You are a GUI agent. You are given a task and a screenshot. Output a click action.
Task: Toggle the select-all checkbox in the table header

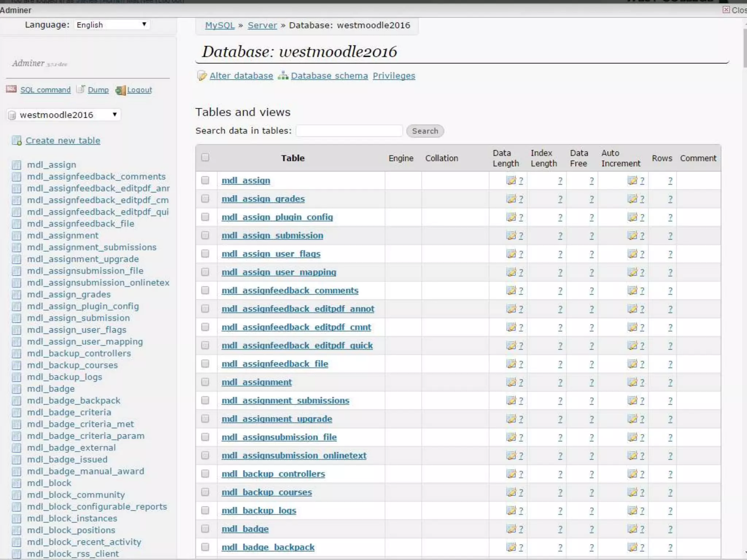pos(205,157)
